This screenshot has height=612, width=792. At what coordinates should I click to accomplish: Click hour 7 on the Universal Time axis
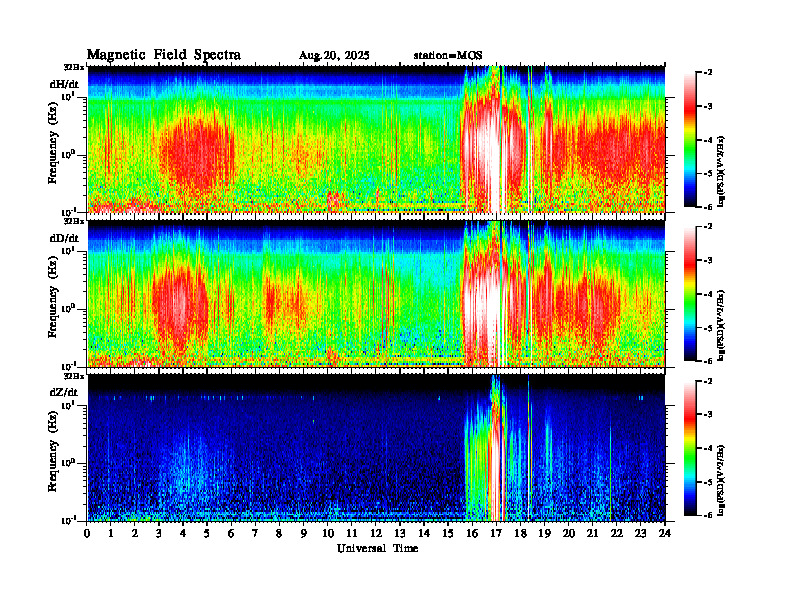[x=255, y=534]
